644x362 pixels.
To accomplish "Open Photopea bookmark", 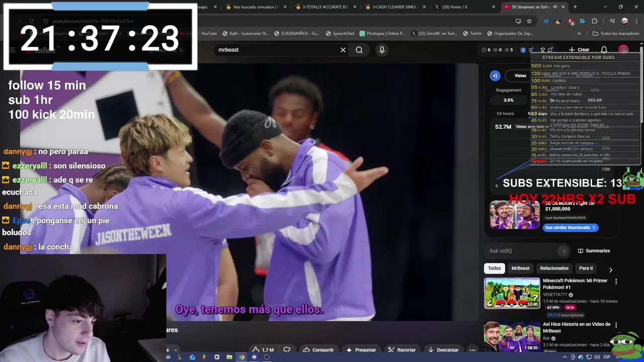I will pos(382,34).
